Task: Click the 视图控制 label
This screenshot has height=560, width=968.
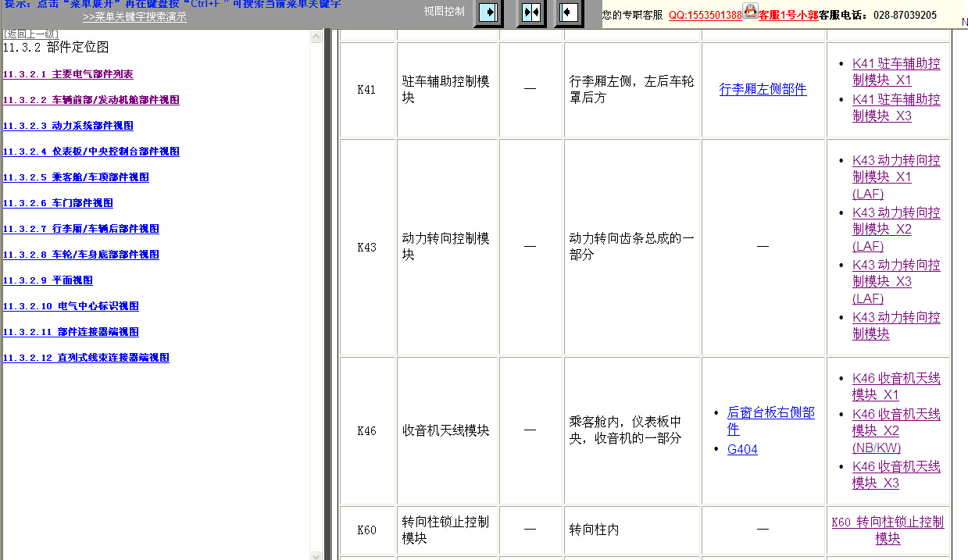Action: pos(444,12)
